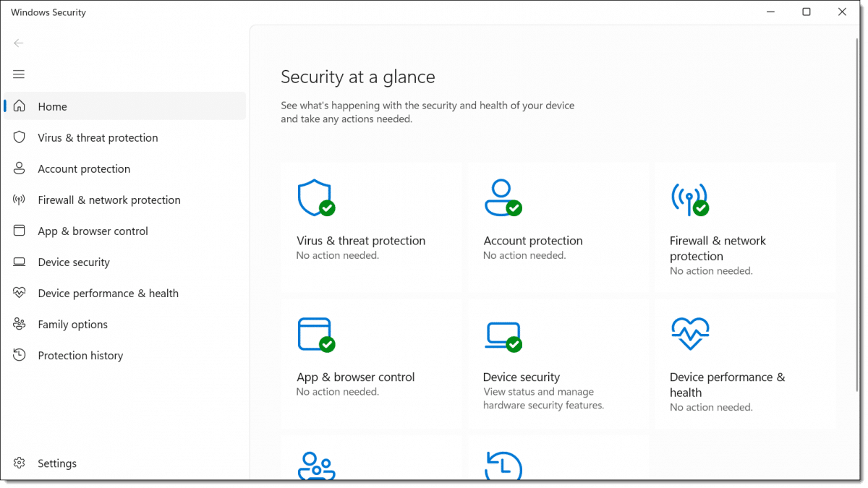Click the shield icon beside Virus & threat protection in sidebar
868x488 pixels.
click(x=20, y=137)
